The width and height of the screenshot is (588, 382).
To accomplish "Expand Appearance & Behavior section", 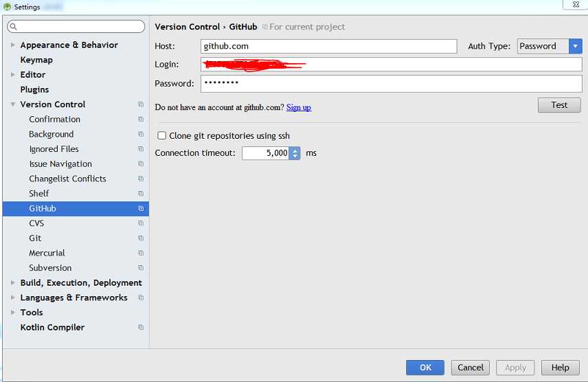I will tap(13, 45).
